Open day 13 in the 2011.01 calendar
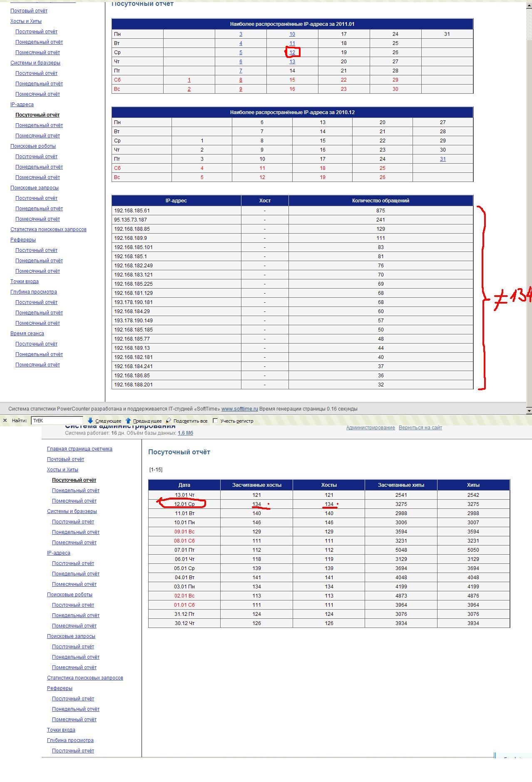The image size is (532, 782). tap(292, 62)
